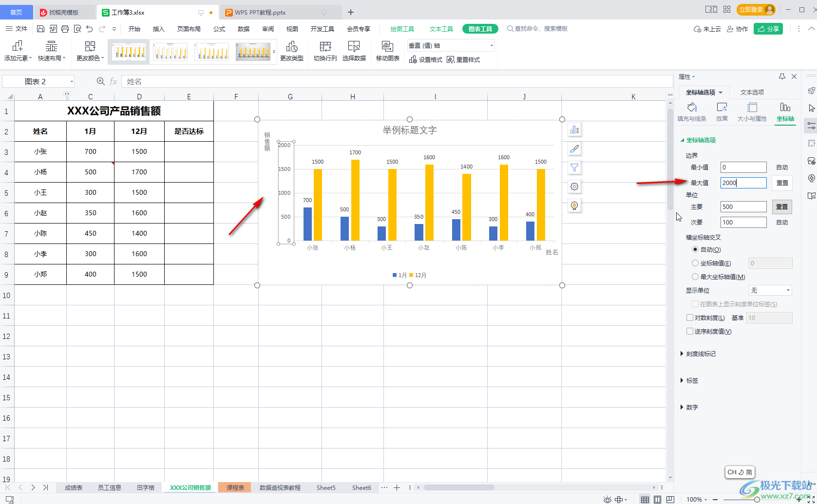The height and width of the screenshot is (504, 817).
Task: Click 重置 button next to major unit
Action: click(782, 206)
